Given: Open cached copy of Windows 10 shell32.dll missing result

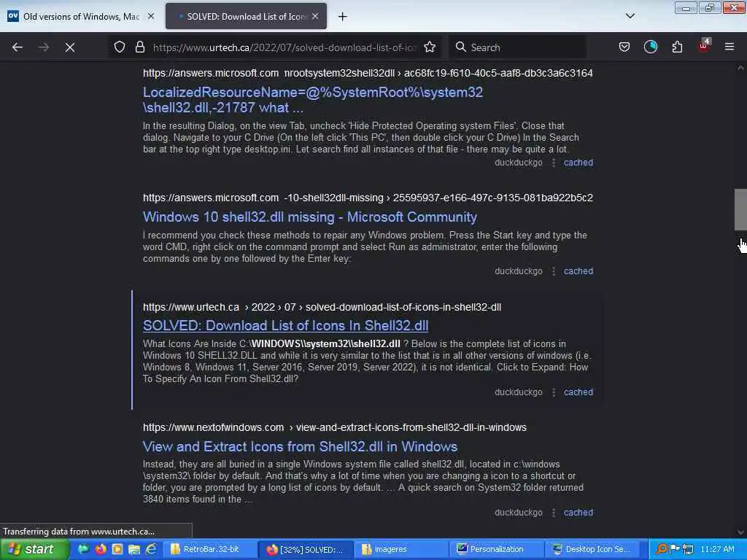Looking at the screenshot, I should click(x=578, y=271).
